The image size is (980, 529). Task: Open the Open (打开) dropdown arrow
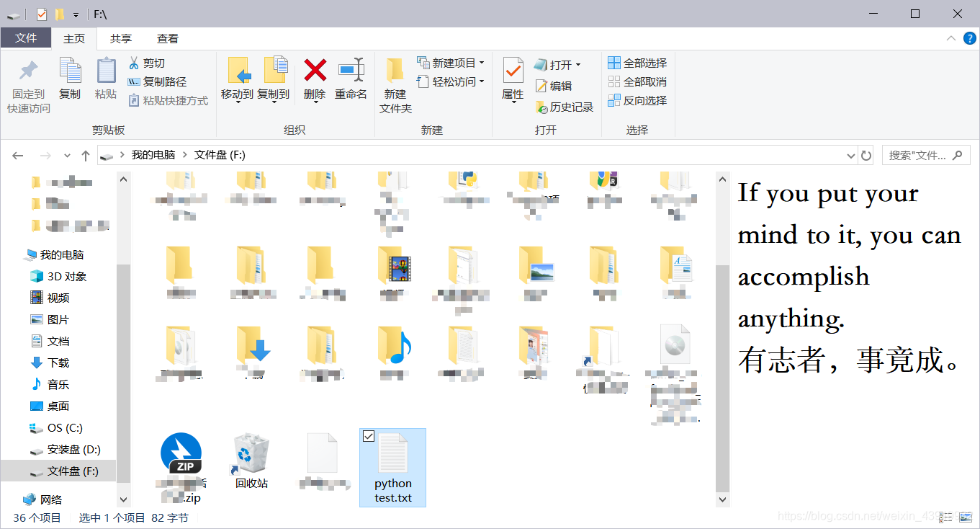(577, 65)
